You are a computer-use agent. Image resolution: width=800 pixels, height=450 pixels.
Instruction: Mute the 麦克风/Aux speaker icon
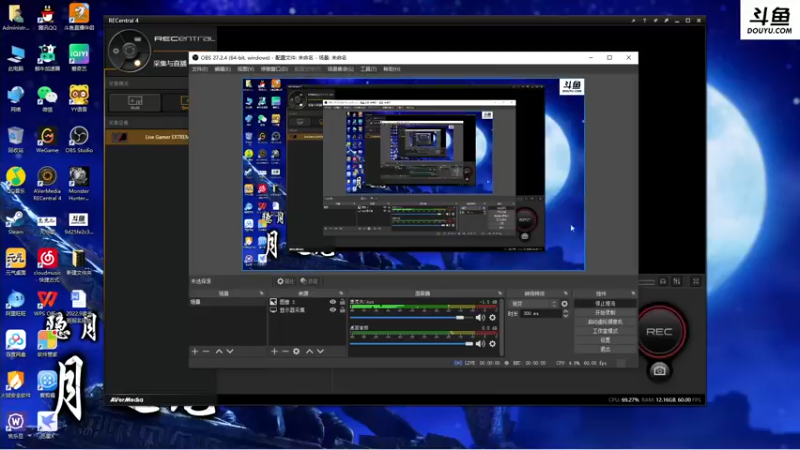(480, 317)
